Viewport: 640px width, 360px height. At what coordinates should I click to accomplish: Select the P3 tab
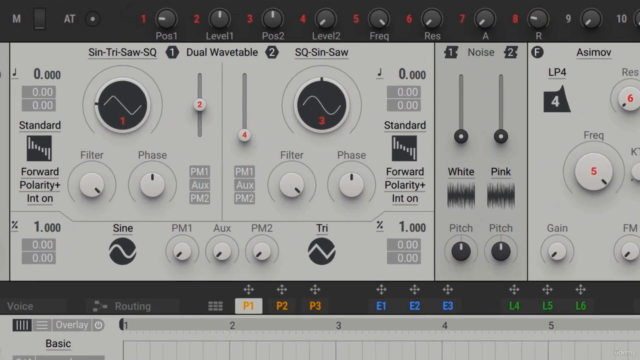pyautogui.click(x=315, y=306)
